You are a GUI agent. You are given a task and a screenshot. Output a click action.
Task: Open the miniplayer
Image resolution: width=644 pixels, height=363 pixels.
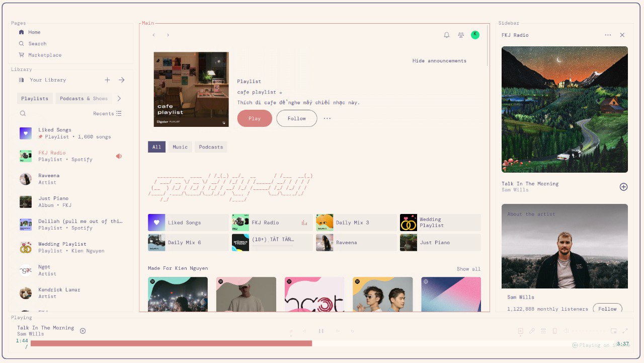(614, 331)
